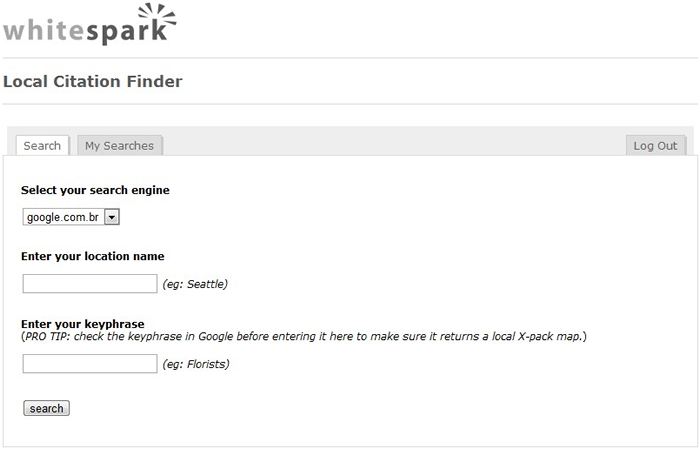Focus the location name input field
Image resolution: width=700 pixels, height=449 pixels.
[90, 283]
